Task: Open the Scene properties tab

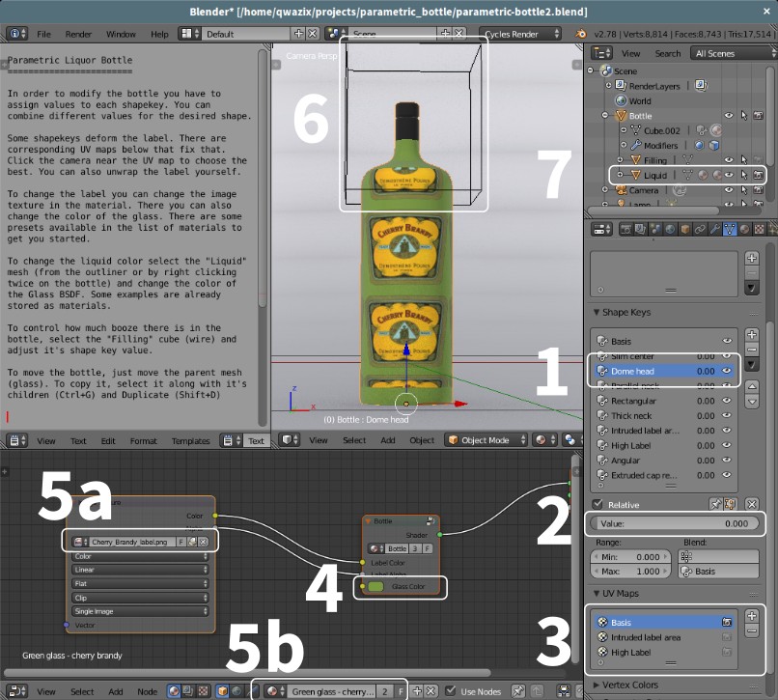Action: pos(653,229)
